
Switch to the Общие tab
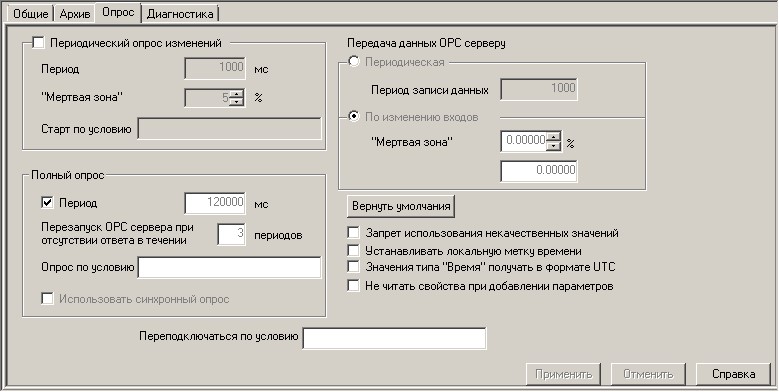[31, 14]
